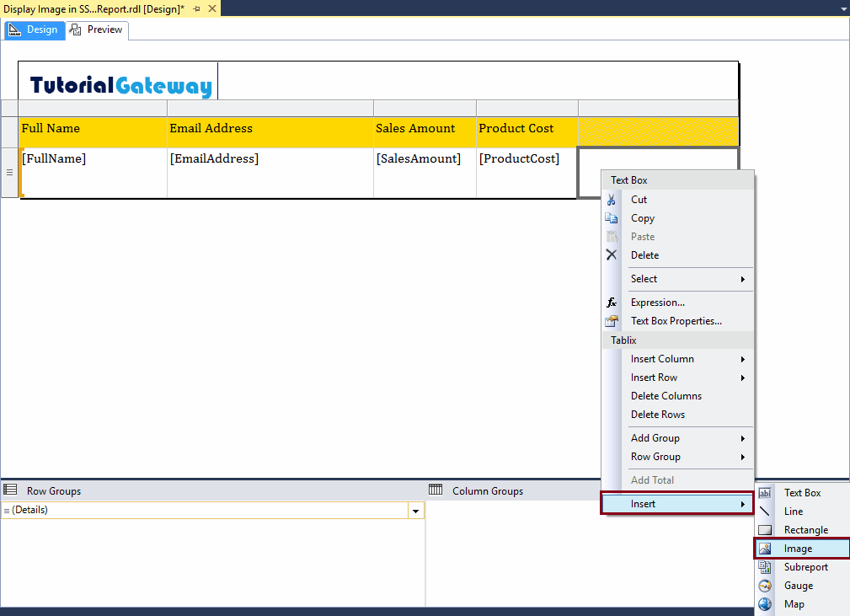Open Text Box Properties
Screen dimensions: 850x616
tap(676, 320)
